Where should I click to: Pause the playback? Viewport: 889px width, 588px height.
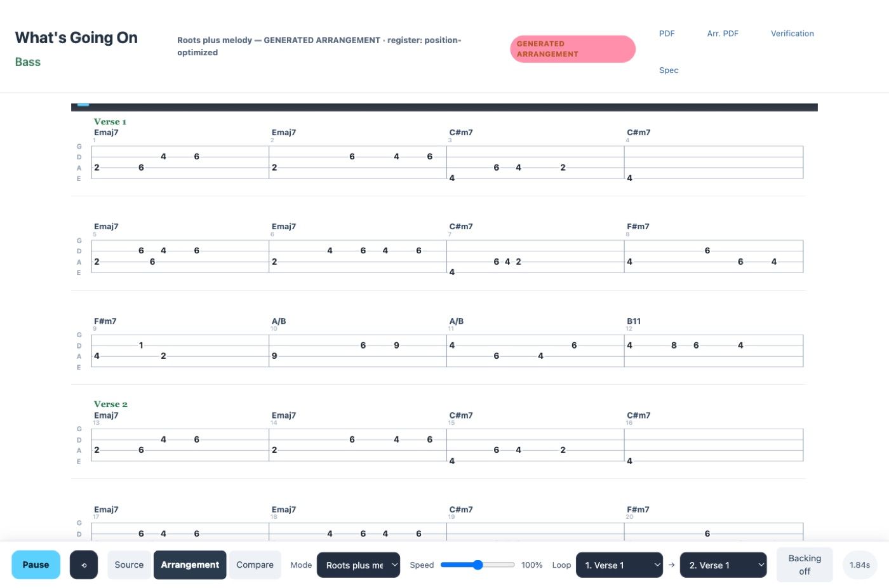click(36, 565)
